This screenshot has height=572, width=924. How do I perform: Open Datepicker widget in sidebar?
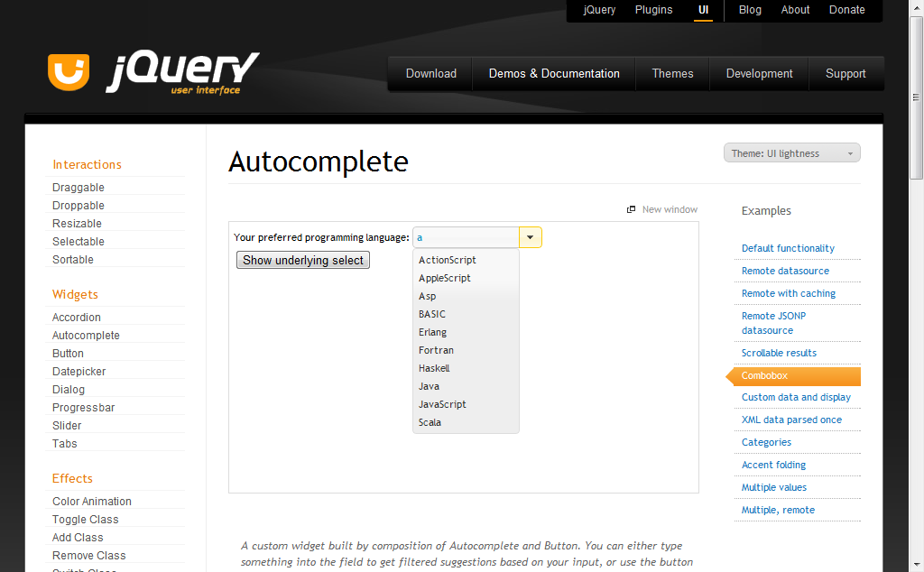(x=79, y=372)
